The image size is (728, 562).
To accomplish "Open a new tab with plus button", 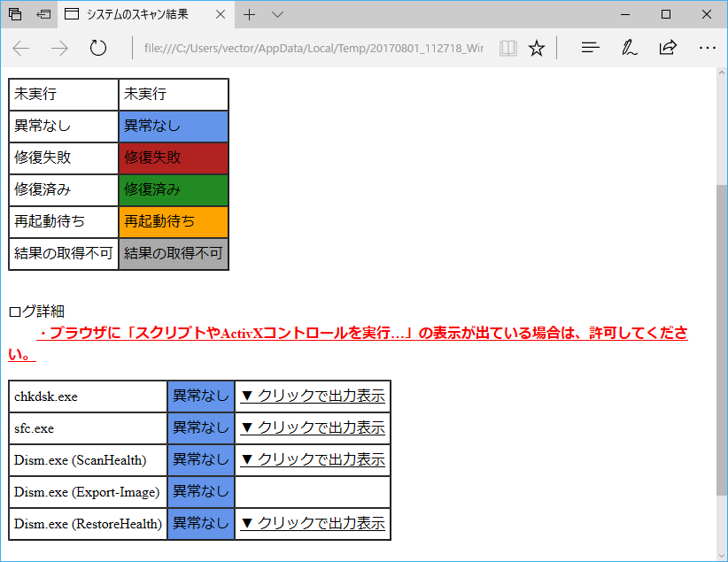I will pos(250,15).
